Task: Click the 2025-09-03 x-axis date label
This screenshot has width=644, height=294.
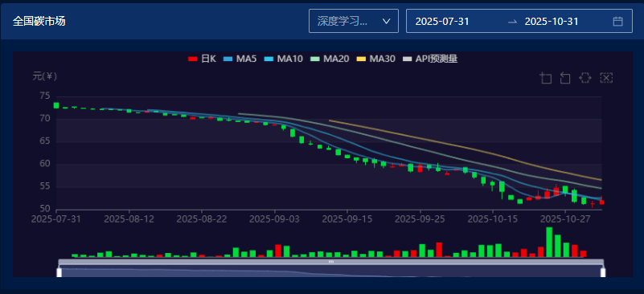Action: point(274,219)
